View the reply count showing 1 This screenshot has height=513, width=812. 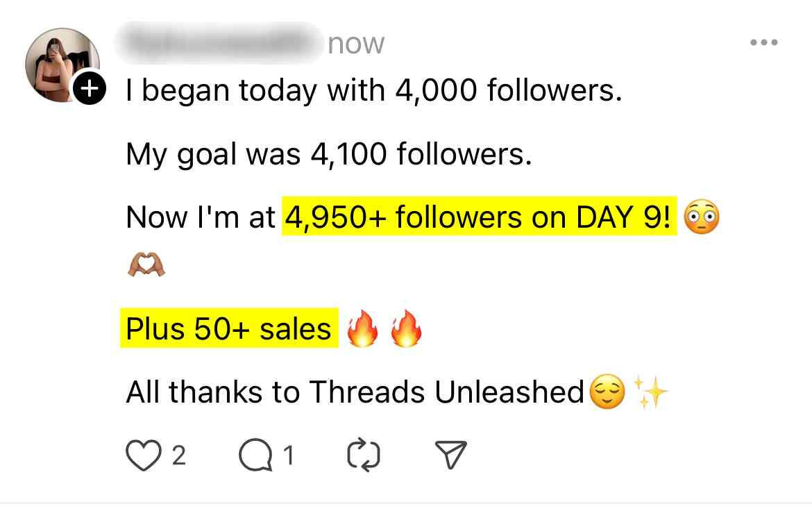[289, 456]
